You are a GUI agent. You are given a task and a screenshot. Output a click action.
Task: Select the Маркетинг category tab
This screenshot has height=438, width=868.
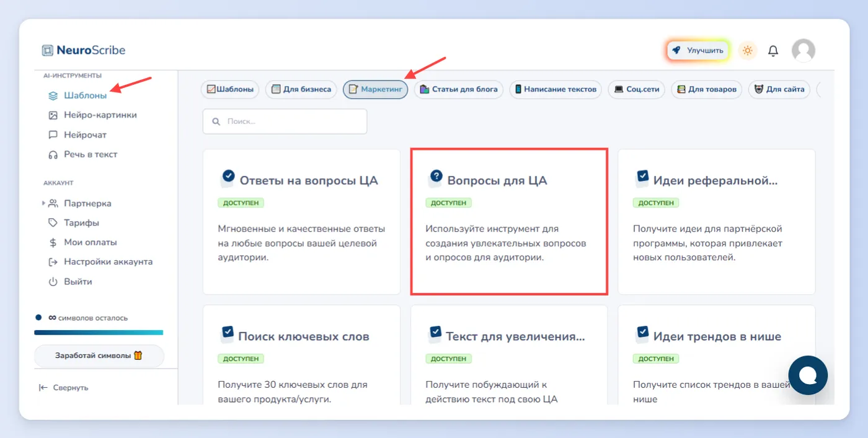pyautogui.click(x=375, y=89)
